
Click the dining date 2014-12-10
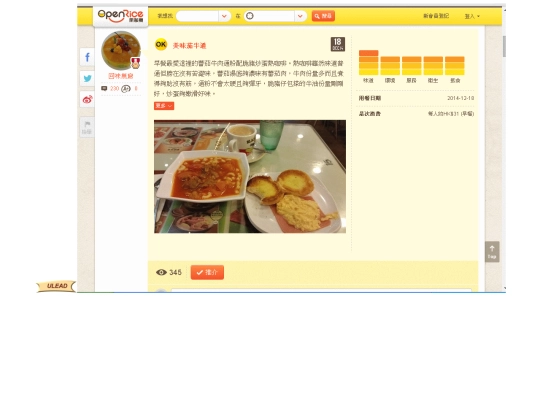tap(460, 98)
